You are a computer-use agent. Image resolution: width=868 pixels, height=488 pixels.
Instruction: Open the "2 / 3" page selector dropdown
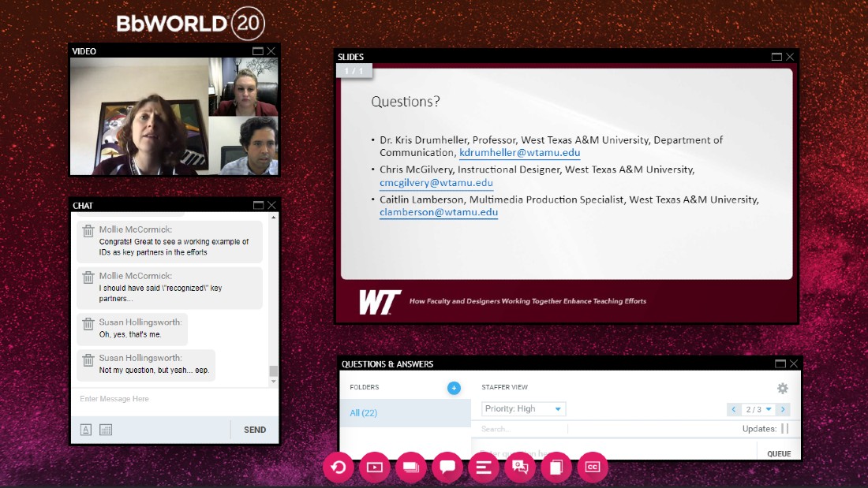758,409
